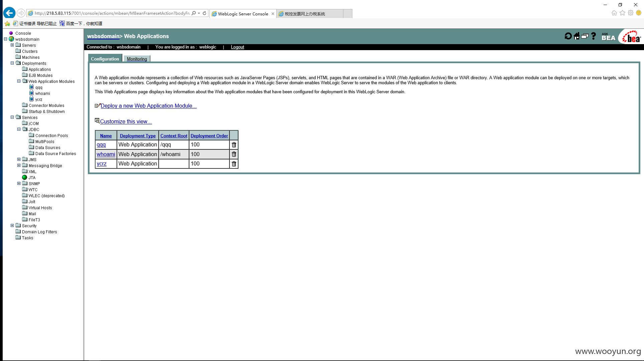Expand the Messaging Bridge tree node
Viewport: 644px width, 361px height.
tap(19, 165)
